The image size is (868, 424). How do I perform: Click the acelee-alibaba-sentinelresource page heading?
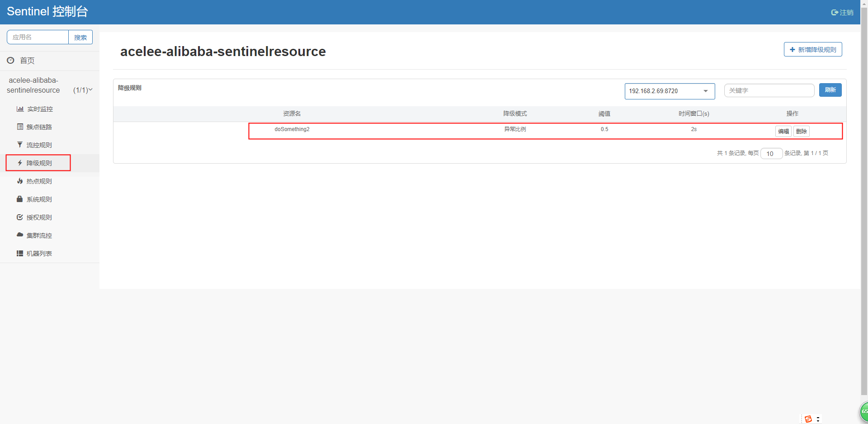223,52
